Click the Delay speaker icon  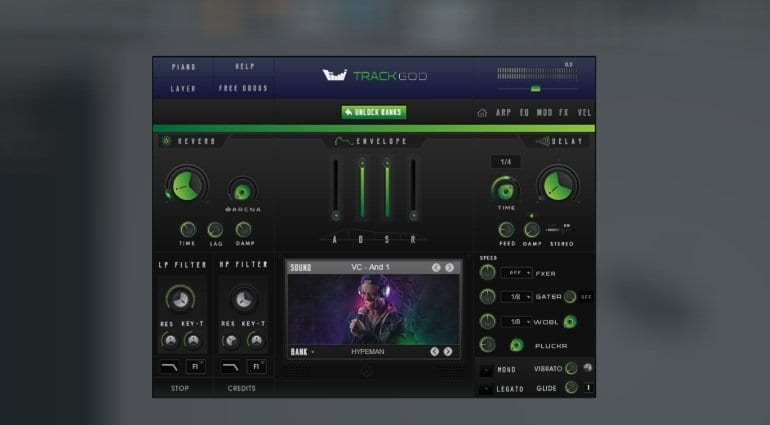[x=543, y=141]
